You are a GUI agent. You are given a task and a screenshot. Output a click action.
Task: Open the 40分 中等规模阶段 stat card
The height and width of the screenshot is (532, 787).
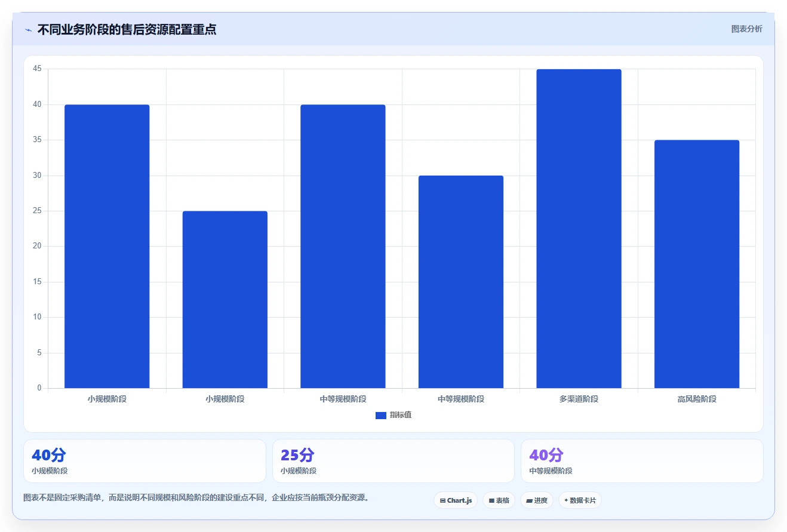point(642,461)
